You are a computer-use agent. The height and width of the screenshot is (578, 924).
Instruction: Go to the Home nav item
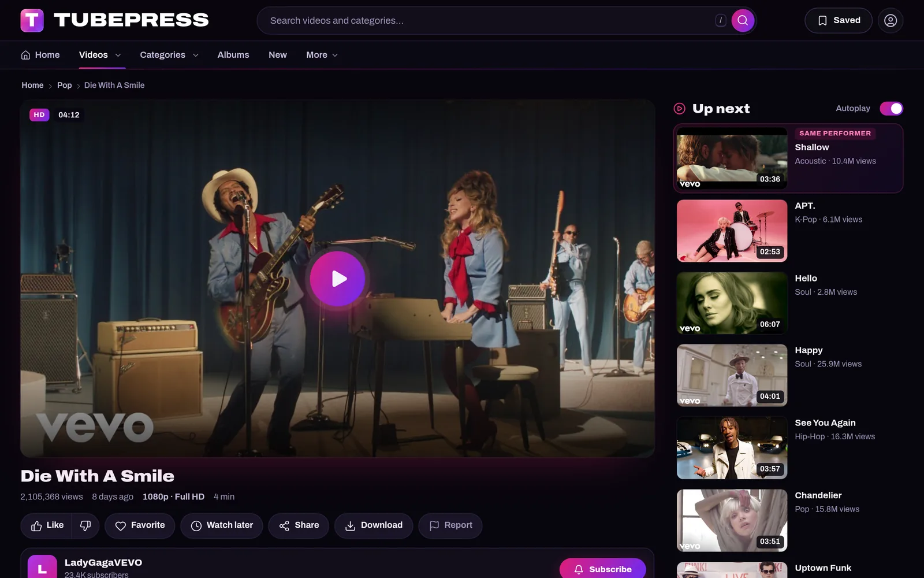(x=40, y=55)
